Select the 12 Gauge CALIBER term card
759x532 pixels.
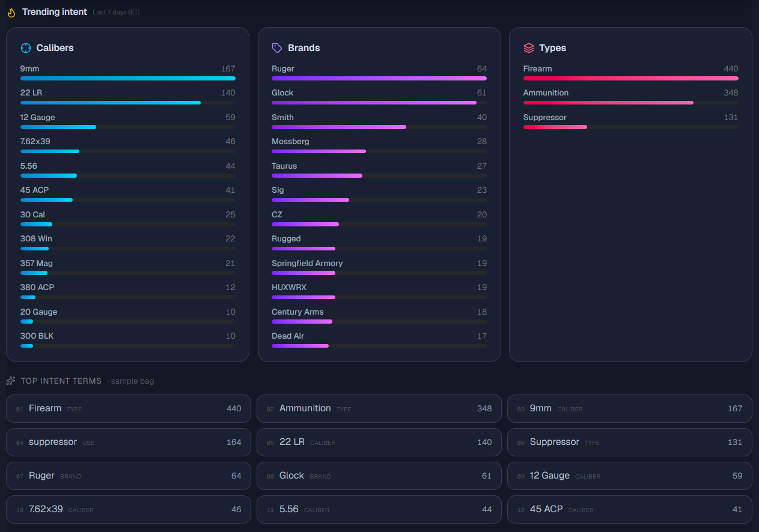pyautogui.click(x=630, y=476)
